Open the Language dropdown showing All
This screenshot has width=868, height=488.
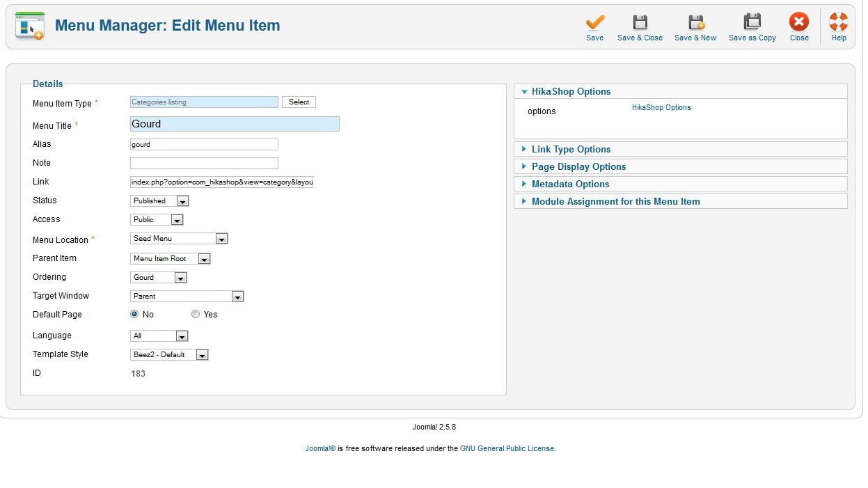click(159, 336)
